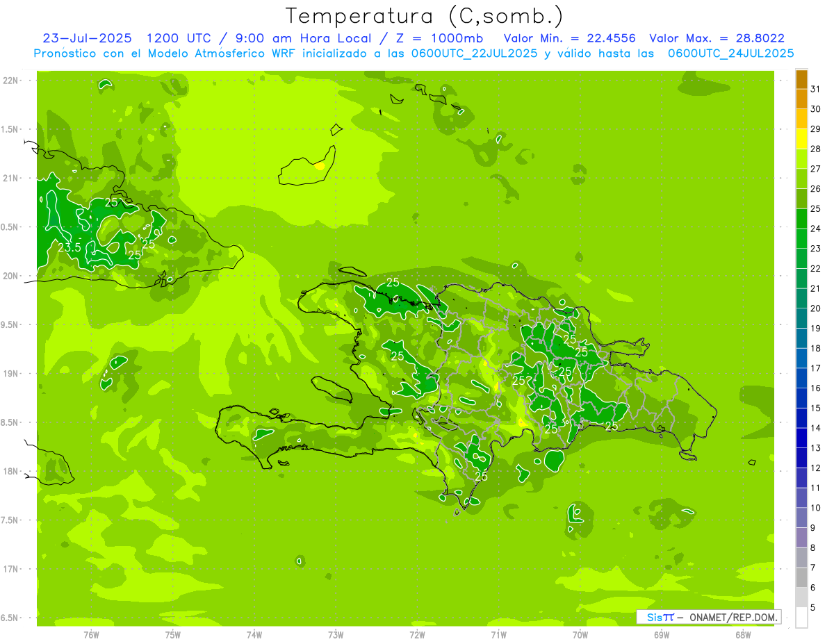Click "Valor Min. = 22.4556" readout
This screenshot has width=834, height=644.
[x=570, y=38]
